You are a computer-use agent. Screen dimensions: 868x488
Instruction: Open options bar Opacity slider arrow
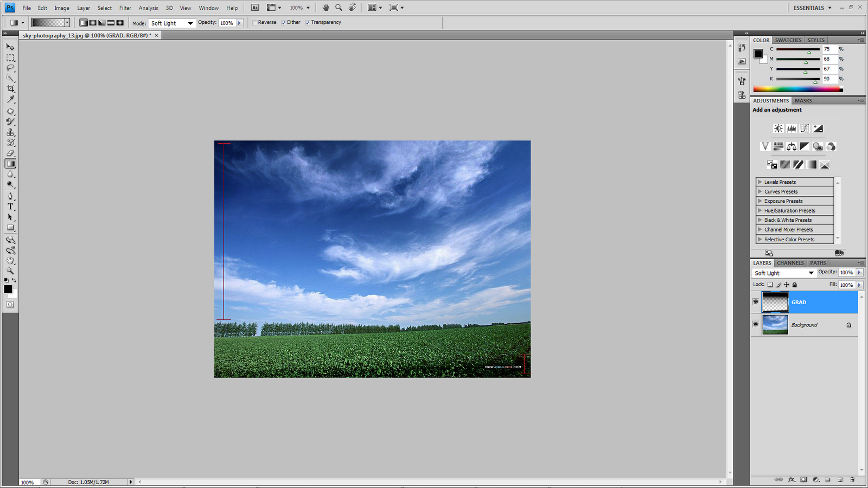[x=240, y=23]
